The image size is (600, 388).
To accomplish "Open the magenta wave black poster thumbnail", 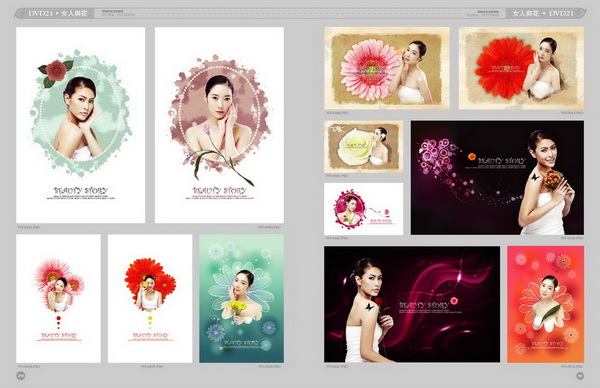I will click(x=412, y=304).
